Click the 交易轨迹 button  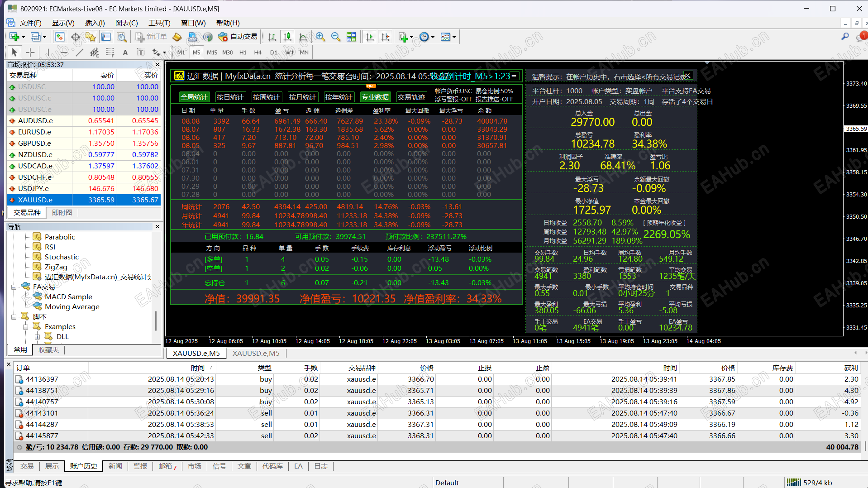tap(411, 97)
